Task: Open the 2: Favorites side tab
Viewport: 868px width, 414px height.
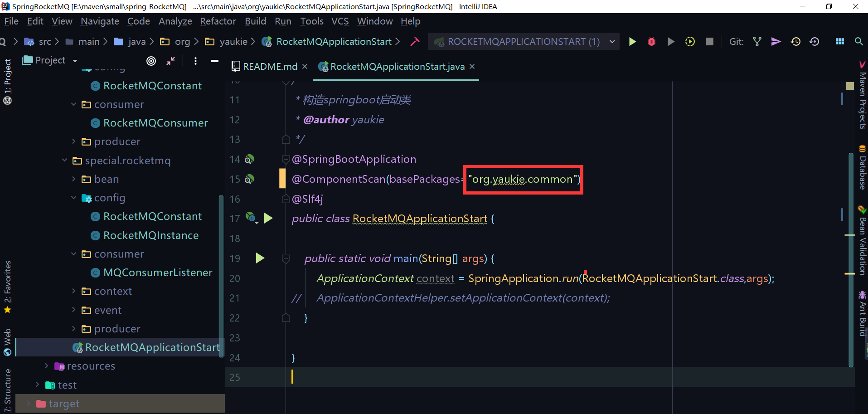Action: click(x=8, y=287)
